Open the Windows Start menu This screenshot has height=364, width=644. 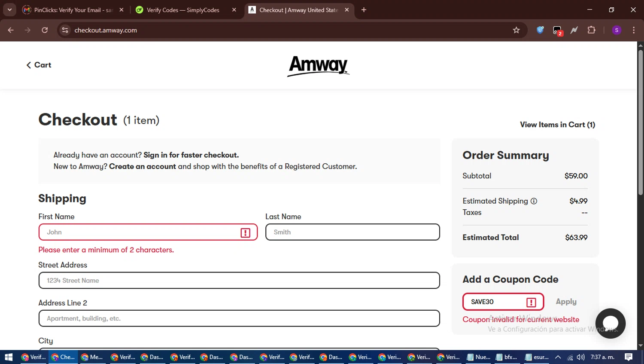[9, 357]
